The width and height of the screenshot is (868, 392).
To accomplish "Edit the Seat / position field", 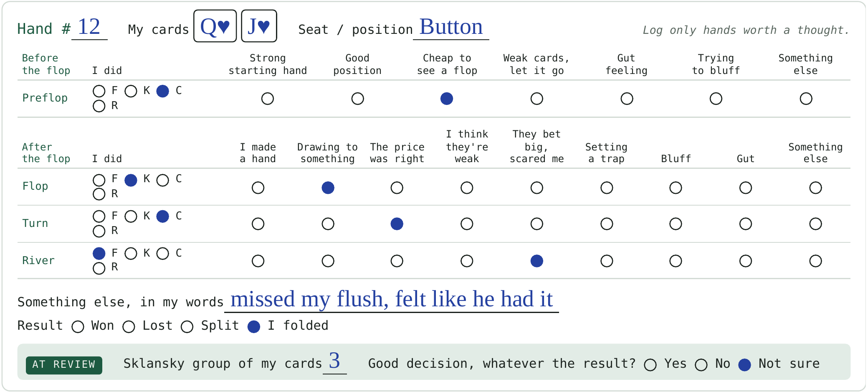I will [x=451, y=28].
